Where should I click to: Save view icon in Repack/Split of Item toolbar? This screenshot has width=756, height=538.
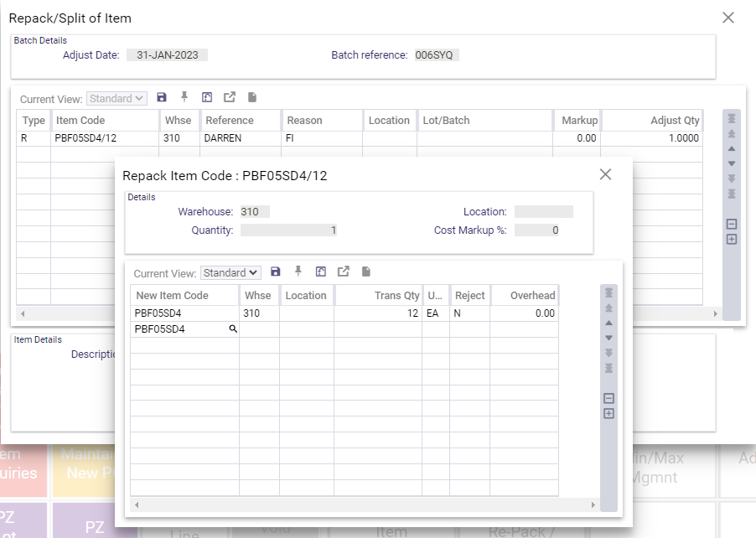coord(162,97)
